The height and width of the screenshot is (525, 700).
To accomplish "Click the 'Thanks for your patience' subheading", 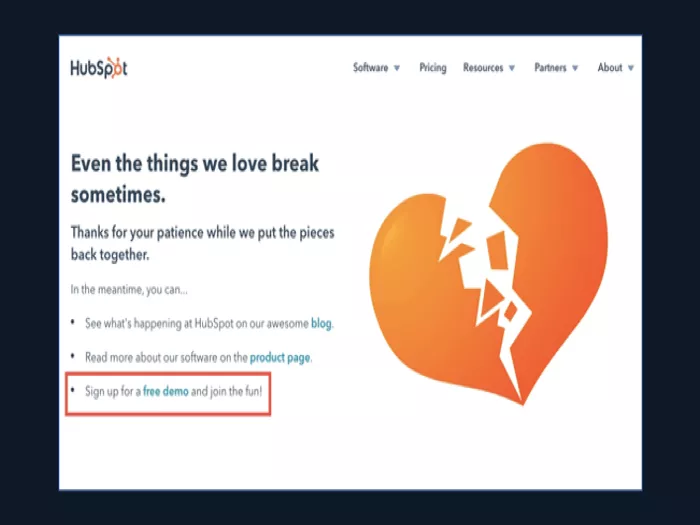I will pos(203,243).
